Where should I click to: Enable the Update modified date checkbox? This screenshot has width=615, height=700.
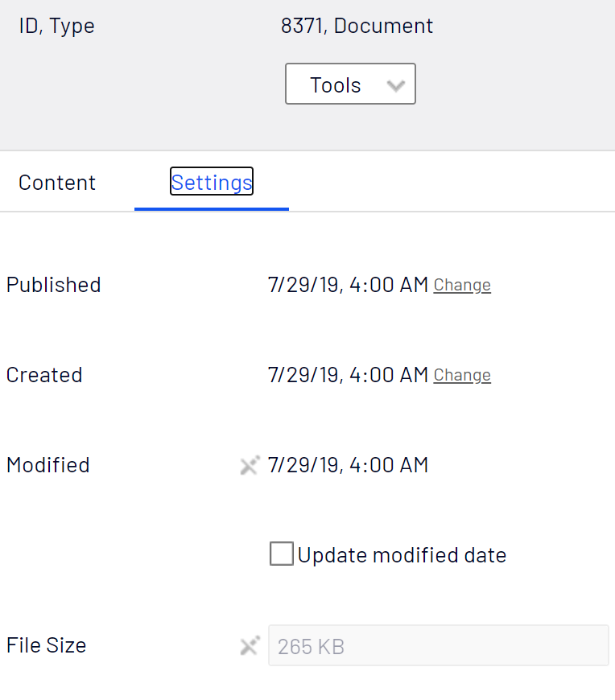pos(282,554)
